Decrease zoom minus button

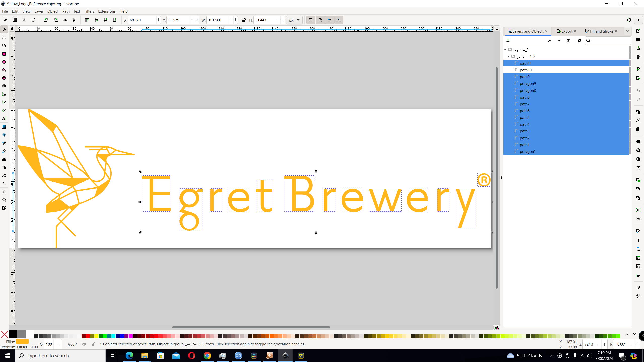click(599, 344)
